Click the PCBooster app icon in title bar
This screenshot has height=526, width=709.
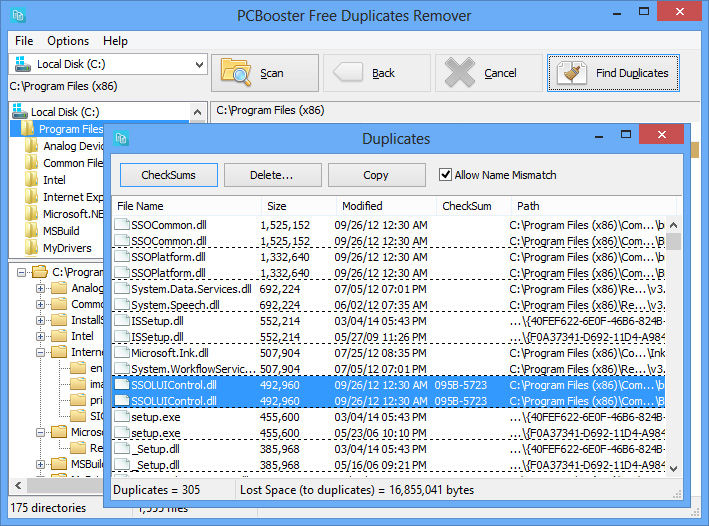pos(18,15)
